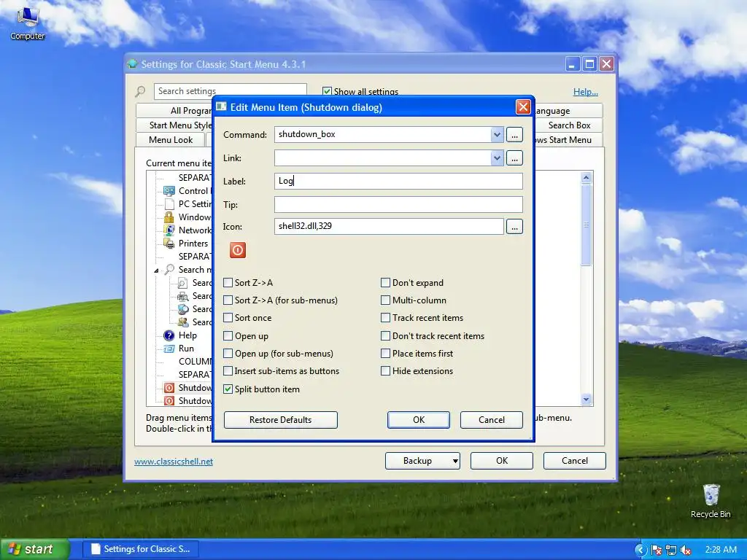Select first red Shutdown icon in tree

[x=169, y=388]
